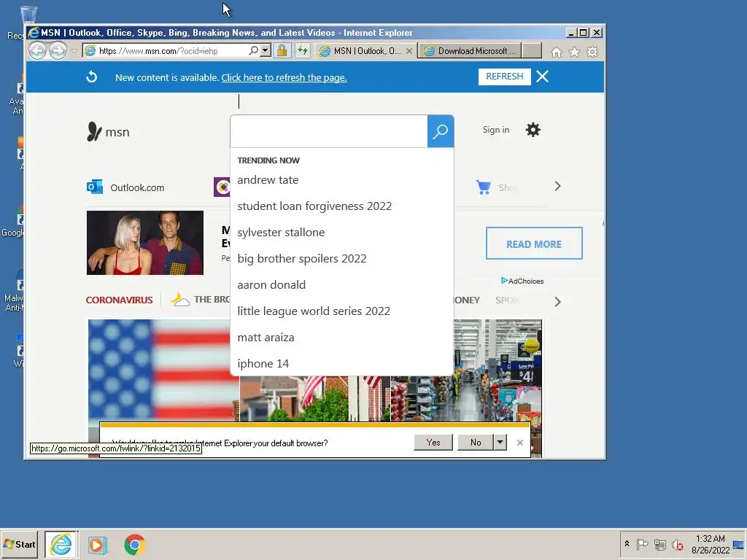Open recent pages dropdown arrow next to forward
Image resolution: width=747 pixels, height=560 pixels.
(74, 50)
